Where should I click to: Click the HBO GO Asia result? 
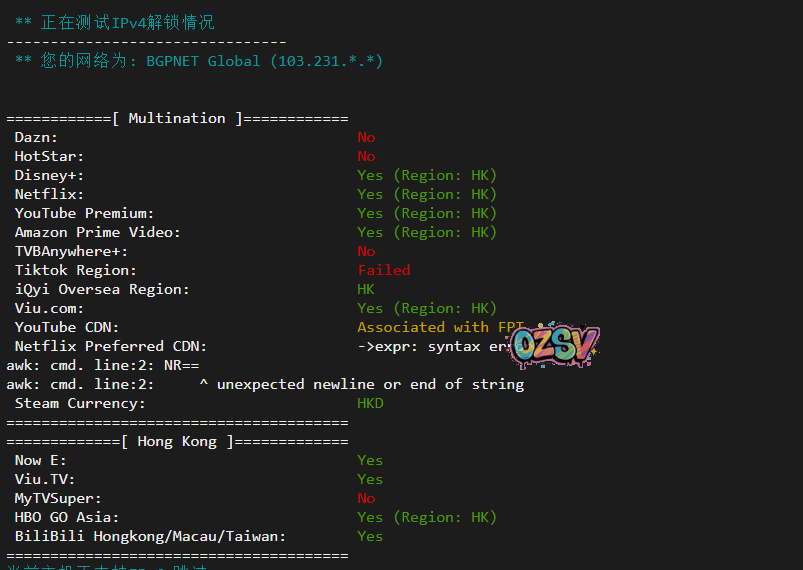click(x=427, y=517)
